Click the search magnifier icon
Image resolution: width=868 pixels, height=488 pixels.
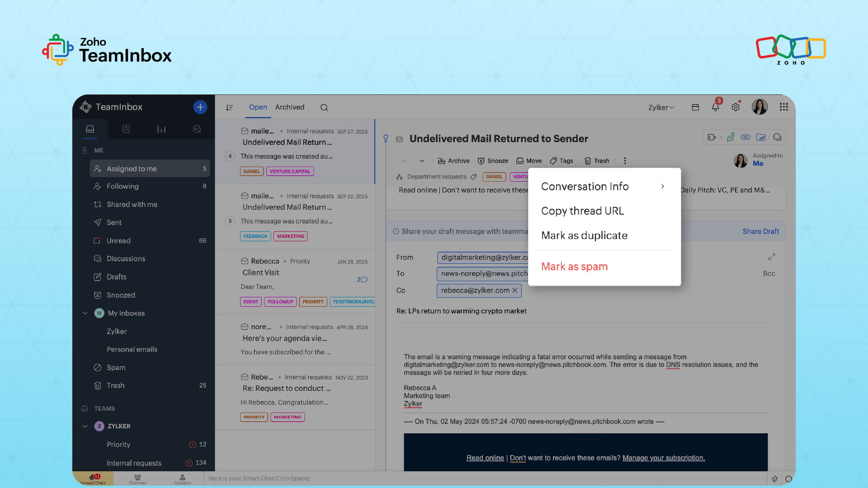(x=324, y=108)
